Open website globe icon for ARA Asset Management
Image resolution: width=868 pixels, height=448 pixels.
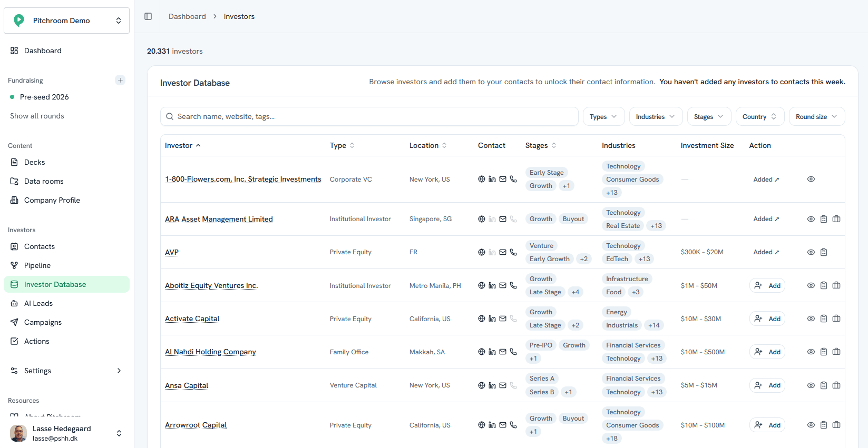coord(482,219)
